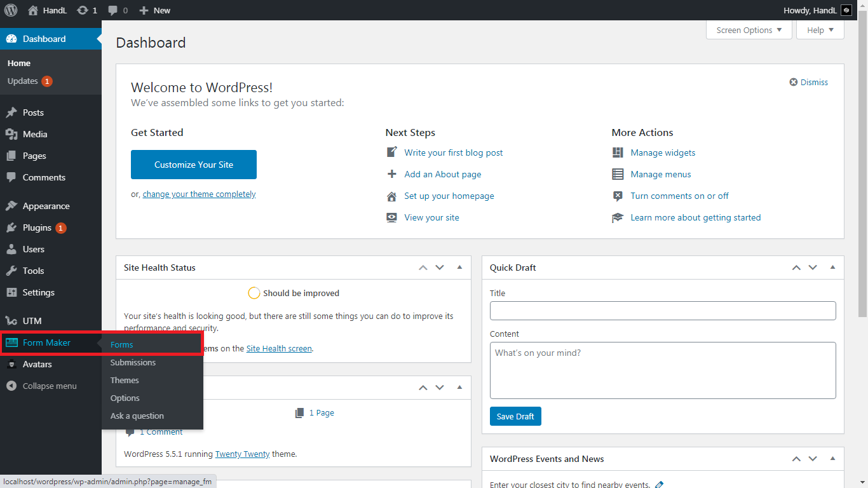Open the Plugins menu in the sidebar
The image size is (868, 488).
(37, 227)
